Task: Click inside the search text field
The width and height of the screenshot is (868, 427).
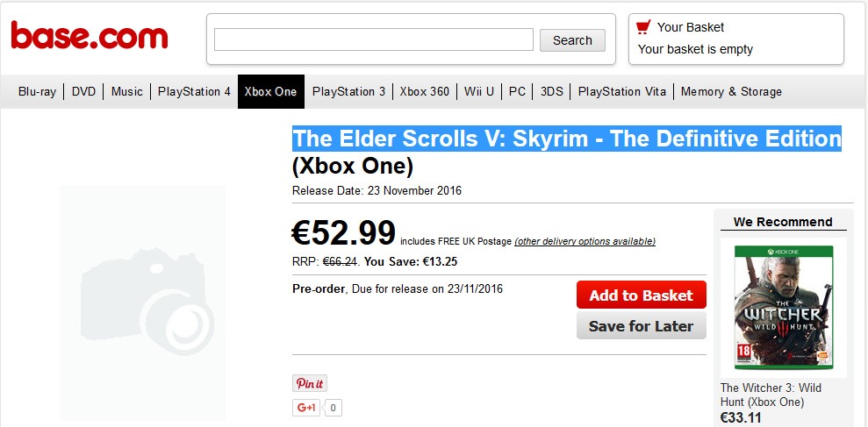Action: tap(374, 39)
